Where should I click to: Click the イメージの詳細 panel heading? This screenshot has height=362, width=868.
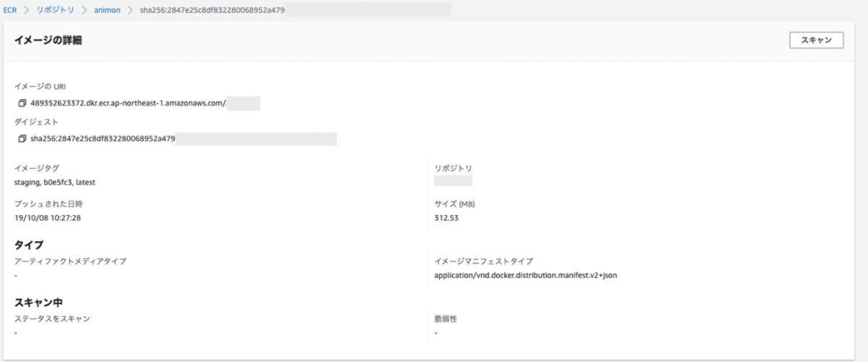click(48, 41)
